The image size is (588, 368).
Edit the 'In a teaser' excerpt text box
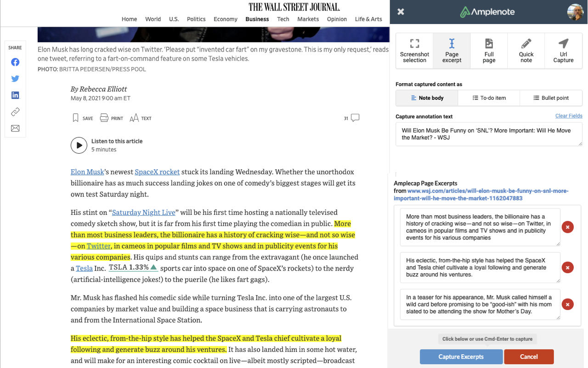[x=480, y=305]
